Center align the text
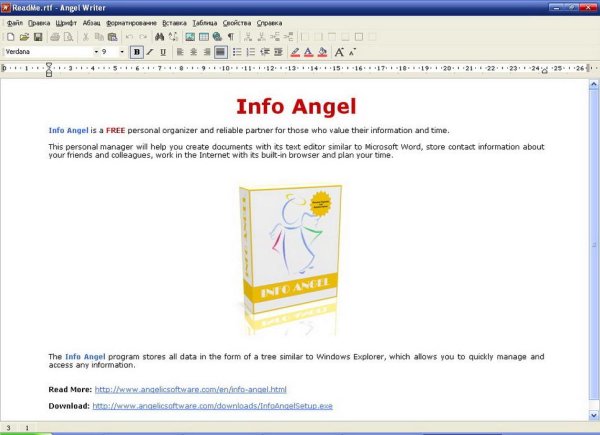This screenshot has height=435, width=600. pyautogui.click(x=194, y=52)
